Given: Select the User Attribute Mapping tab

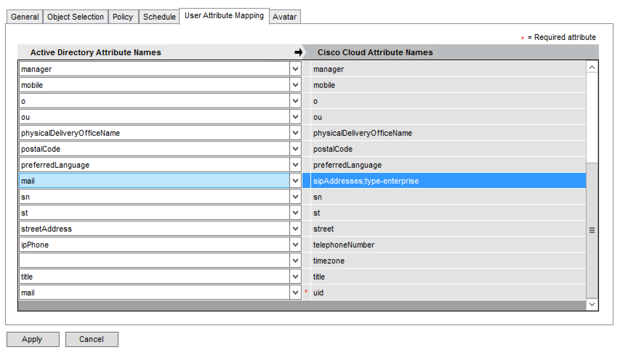Looking at the screenshot, I should coord(224,16).
